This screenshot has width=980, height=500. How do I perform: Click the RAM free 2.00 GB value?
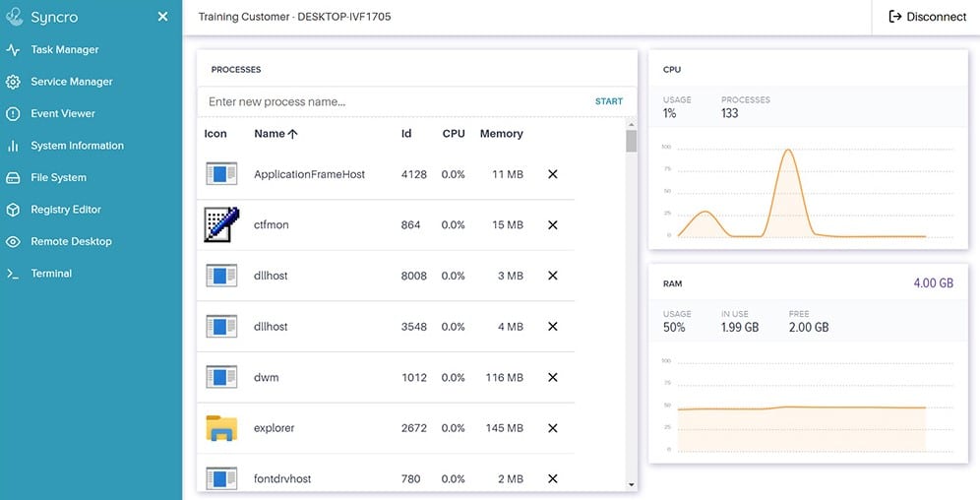[808, 327]
